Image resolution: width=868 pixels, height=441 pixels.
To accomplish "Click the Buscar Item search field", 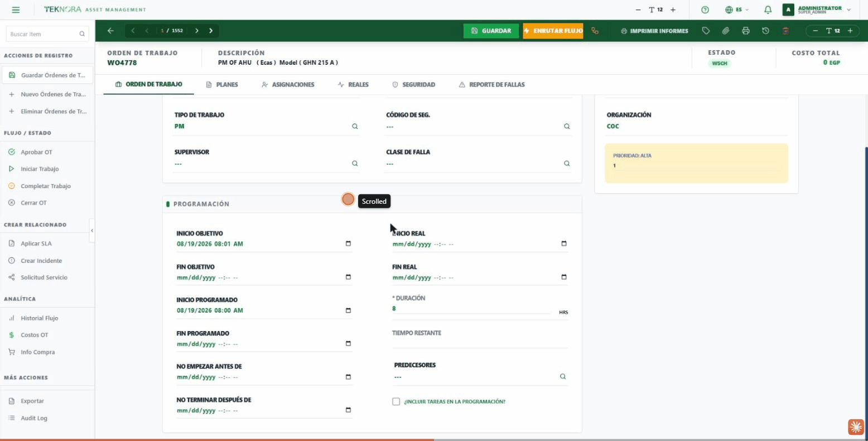I will pyautogui.click(x=47, y=34).
